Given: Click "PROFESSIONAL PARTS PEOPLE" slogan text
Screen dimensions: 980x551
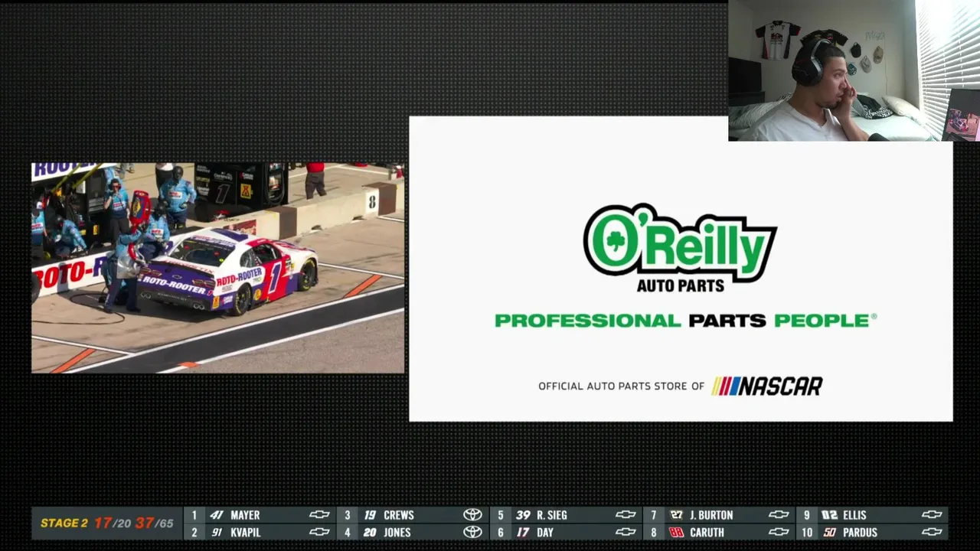Looking at the screenshot, I should (685, 321).
